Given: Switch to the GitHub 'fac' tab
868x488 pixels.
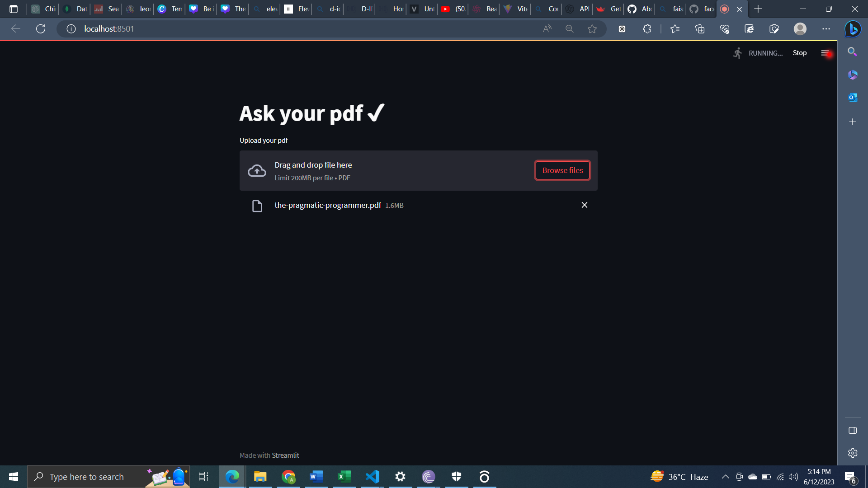Looking at the screenshot, I should pyautogui.click(x=702, y=9).
